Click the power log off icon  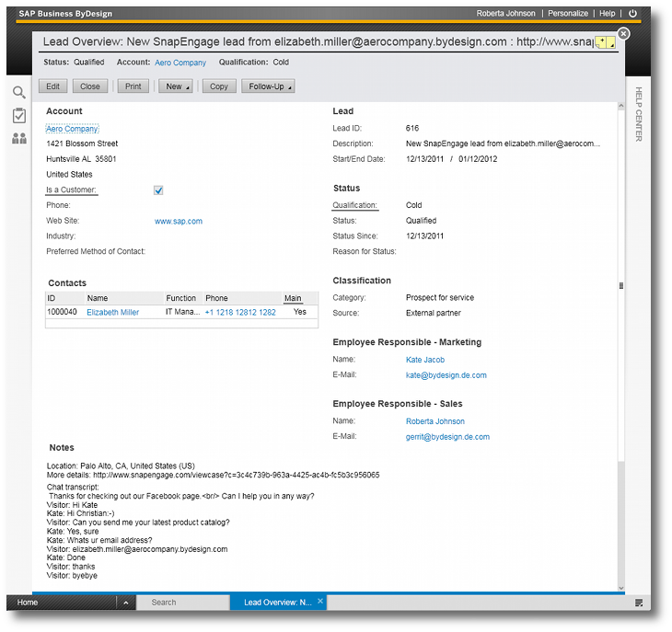[632, 13]
